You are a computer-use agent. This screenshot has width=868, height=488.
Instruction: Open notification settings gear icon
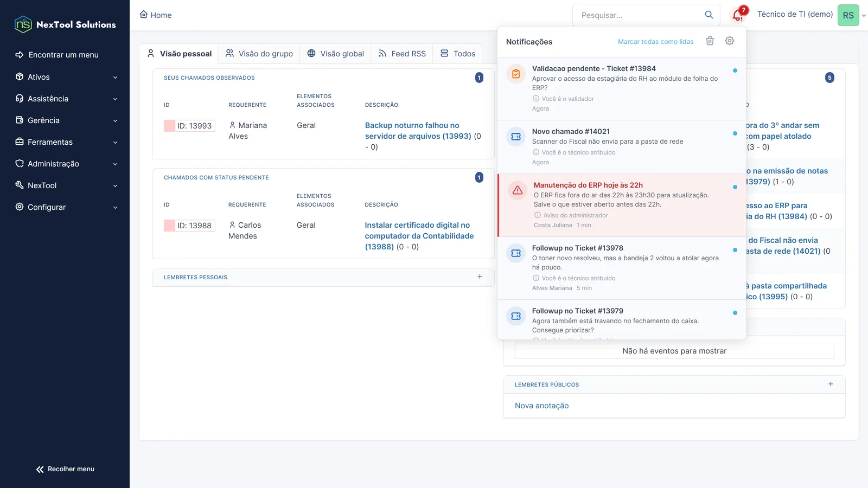click(x=730, y=41)
